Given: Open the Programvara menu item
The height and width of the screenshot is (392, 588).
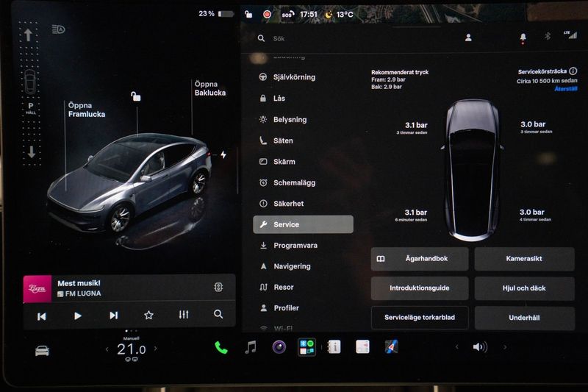Looking at the screenshot, I should click(289, 246).
